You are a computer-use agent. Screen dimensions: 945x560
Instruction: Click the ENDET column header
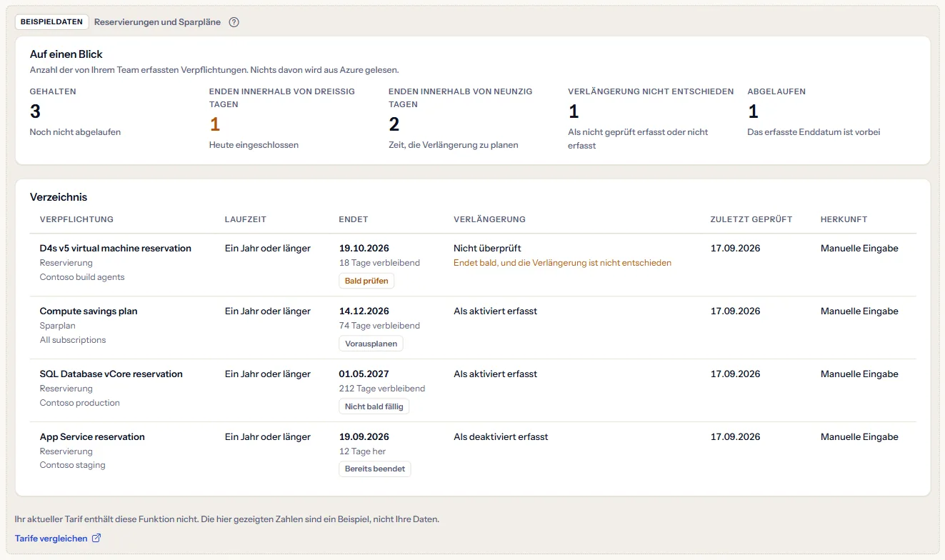(x=354, y=219)
